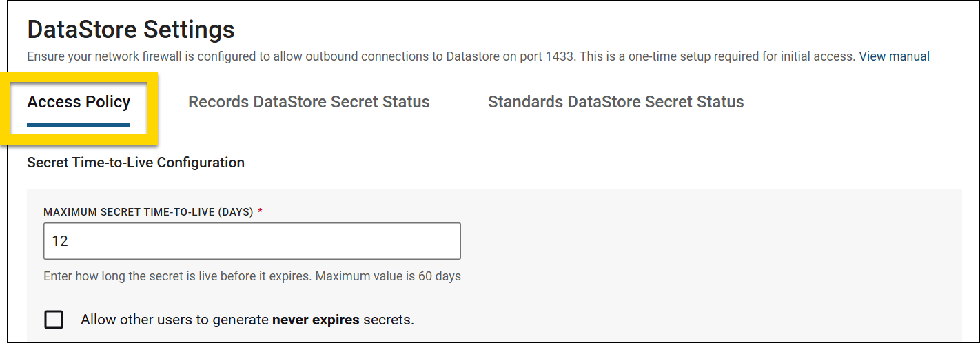Open the Access Policy tab
The width and height of the screenshot is (980, 343).
[x=79, y=103]
